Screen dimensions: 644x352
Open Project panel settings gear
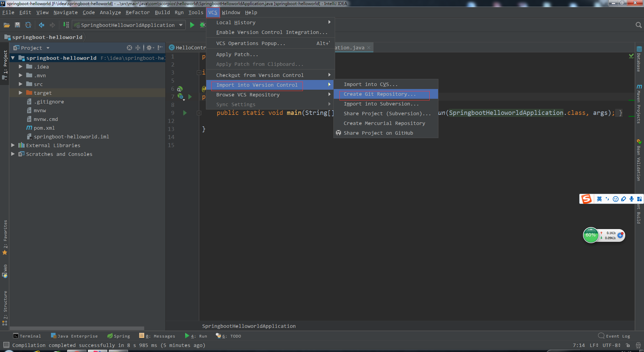(150, 48)
